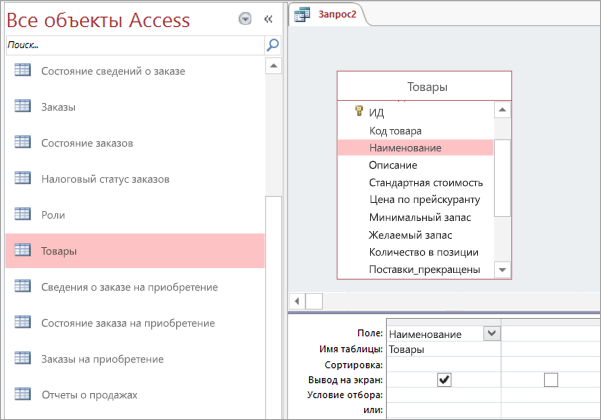Screen dimensions: 601x420
Task: Collapse the navigation pane with double chevron
Action: (268, 19)
